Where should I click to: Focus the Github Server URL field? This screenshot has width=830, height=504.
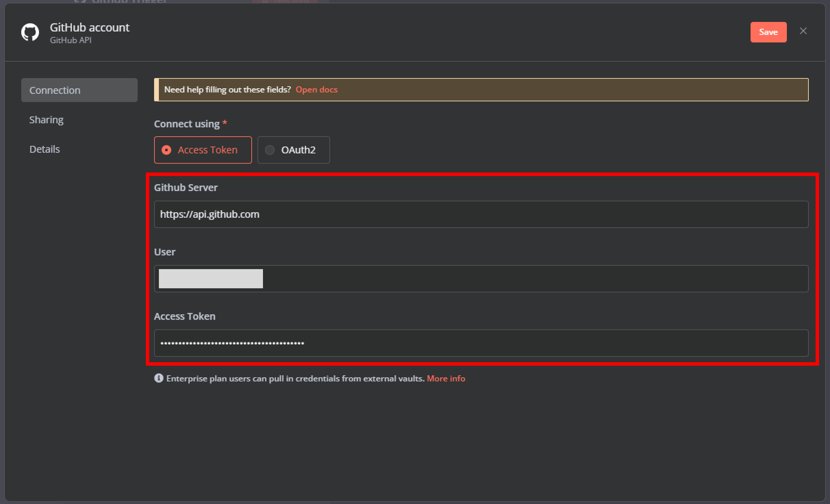pyautogui.click(x=481, y=214)
